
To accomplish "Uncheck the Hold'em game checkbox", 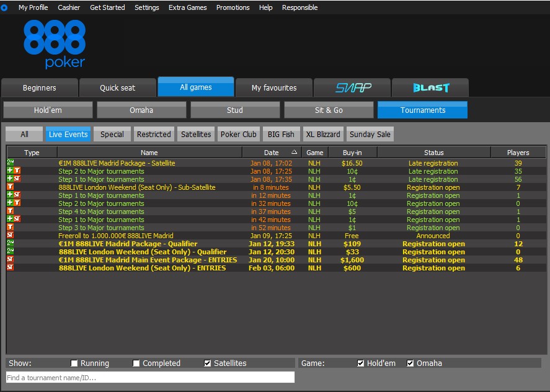I will coord(361,363).
